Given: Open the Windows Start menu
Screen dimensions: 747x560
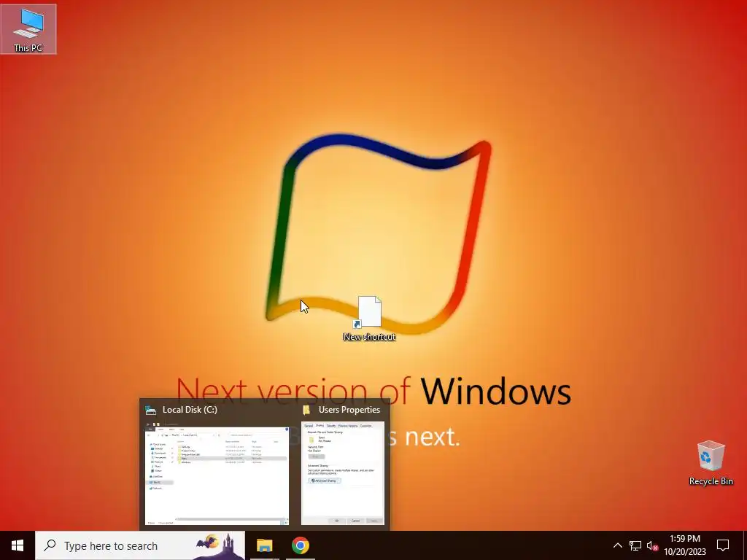Looking at the screenshot, I should tap(18, 545).
